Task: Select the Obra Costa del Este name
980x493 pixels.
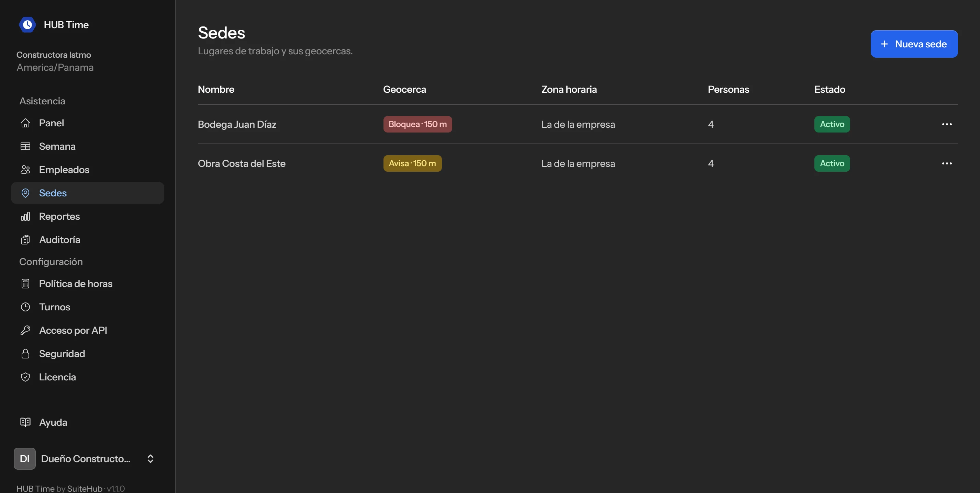Action: point(242,163)
